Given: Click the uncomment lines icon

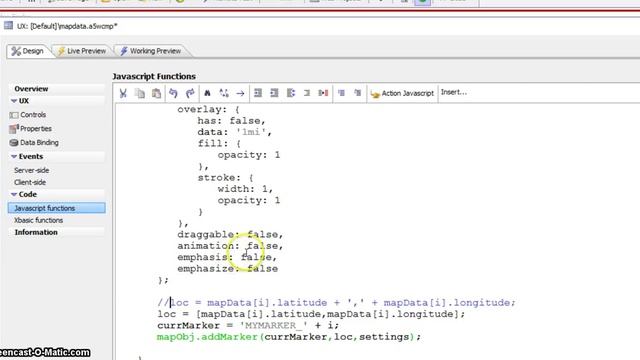Looking at the screenshot, I should pos(358,93).
